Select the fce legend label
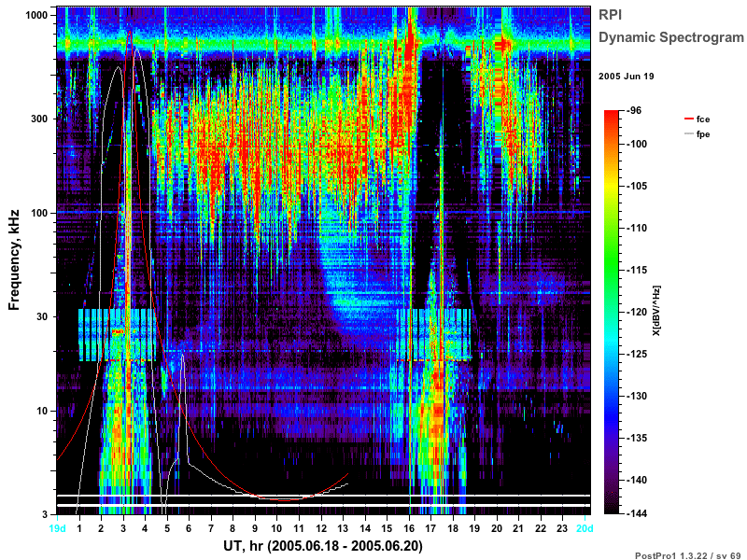The width and height of the screenshot is (747, 560). (703, 119)
